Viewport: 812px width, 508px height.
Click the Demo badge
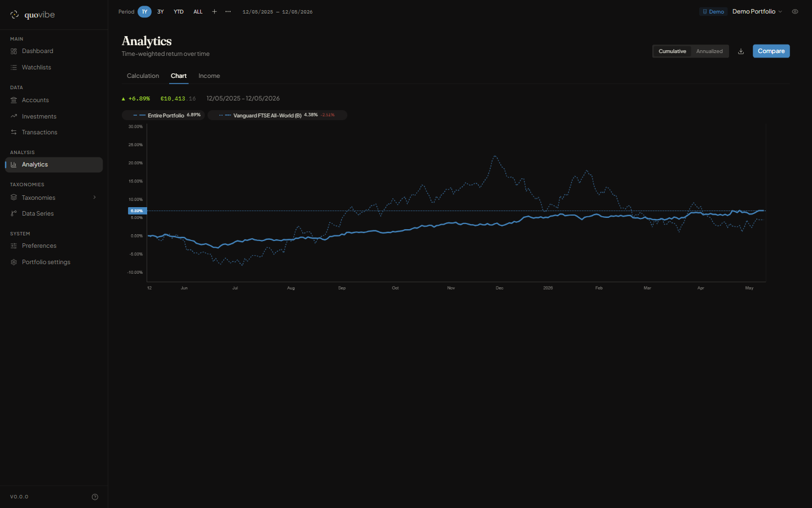pos(713,11)
